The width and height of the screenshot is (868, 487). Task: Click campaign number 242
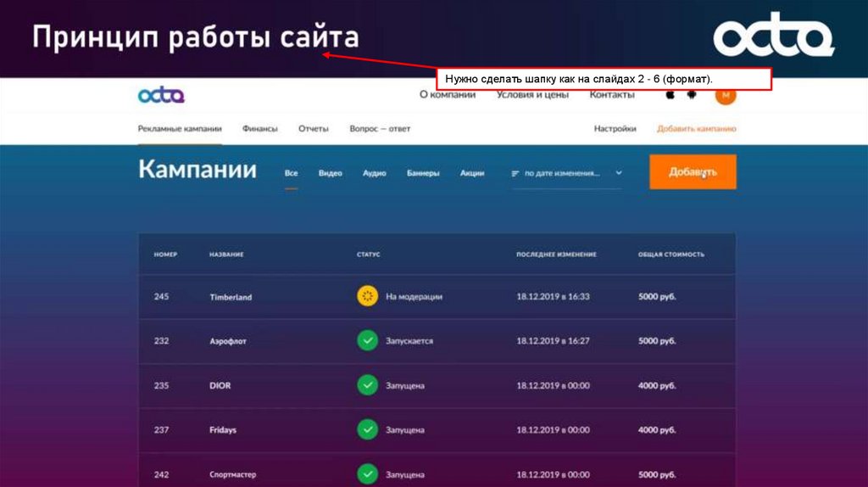pos(161,475)
